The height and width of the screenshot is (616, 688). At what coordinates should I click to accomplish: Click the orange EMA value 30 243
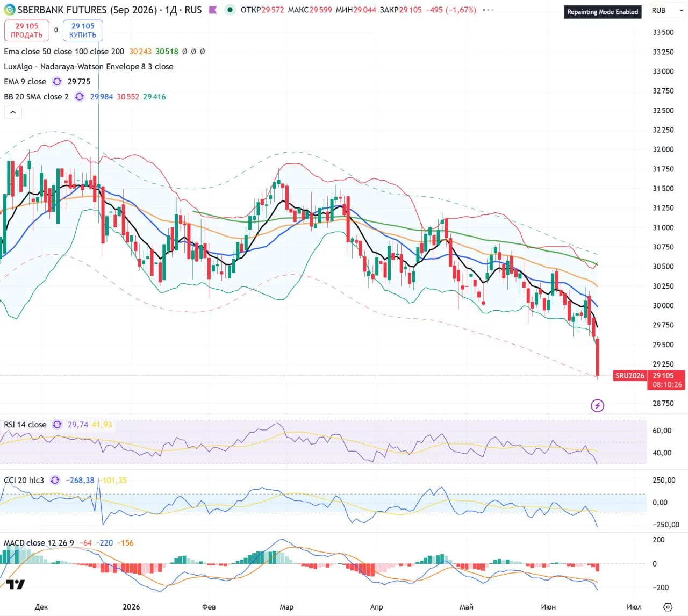click(140, 52)
